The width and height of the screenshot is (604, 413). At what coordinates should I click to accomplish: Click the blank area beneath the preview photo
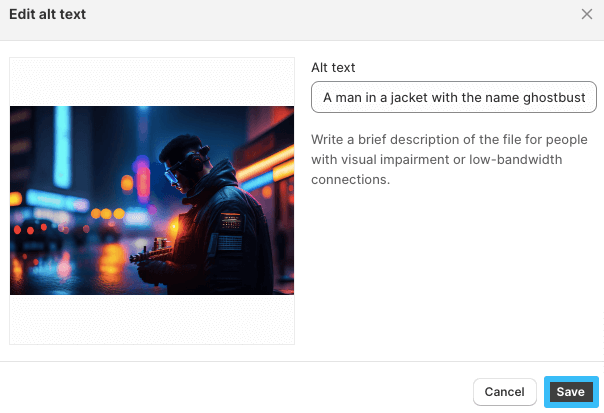[152, 319]
